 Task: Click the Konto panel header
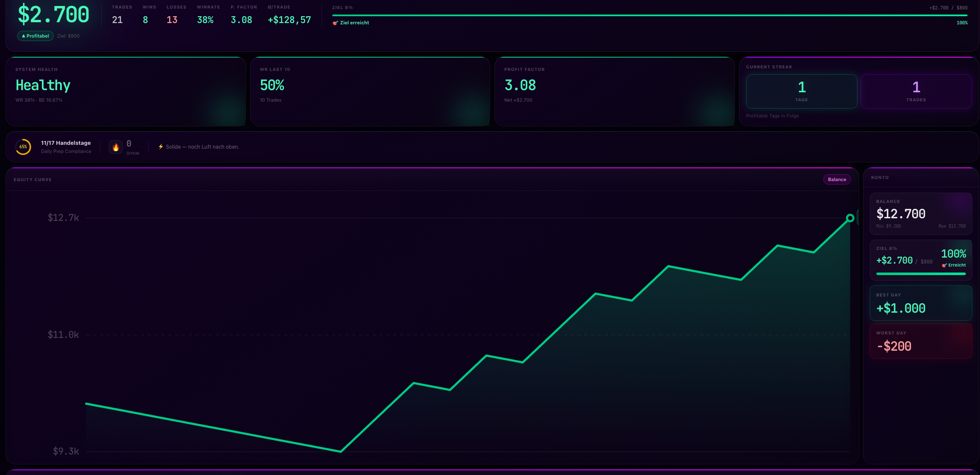(880, 177)
